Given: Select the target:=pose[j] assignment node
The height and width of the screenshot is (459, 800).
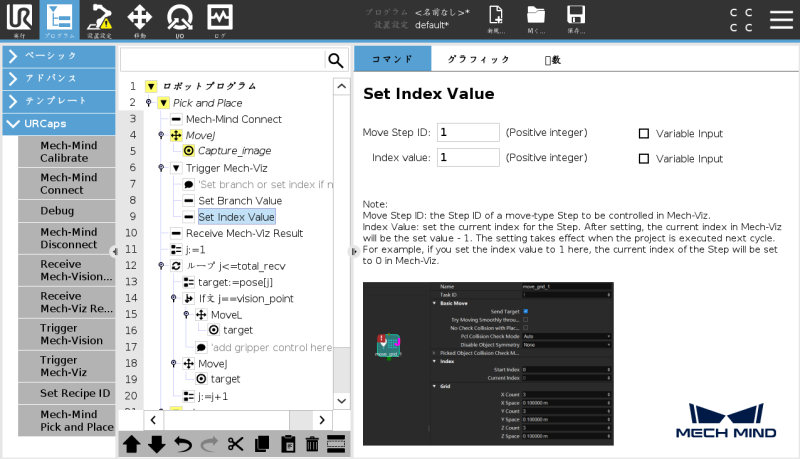Looking at the screenshot, I should tap(235, 282).
